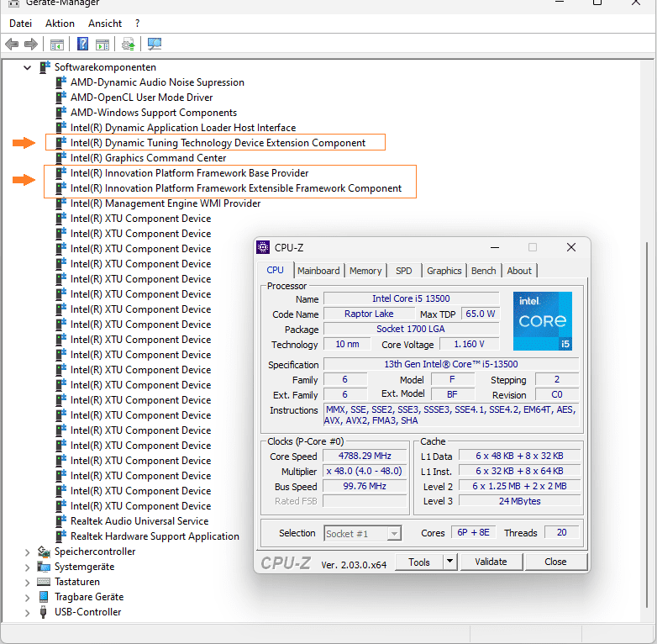The width and height of the screenshot is (657, 644).
Task: Click the Systemgeräte category icon
Action: click(44, 567)
